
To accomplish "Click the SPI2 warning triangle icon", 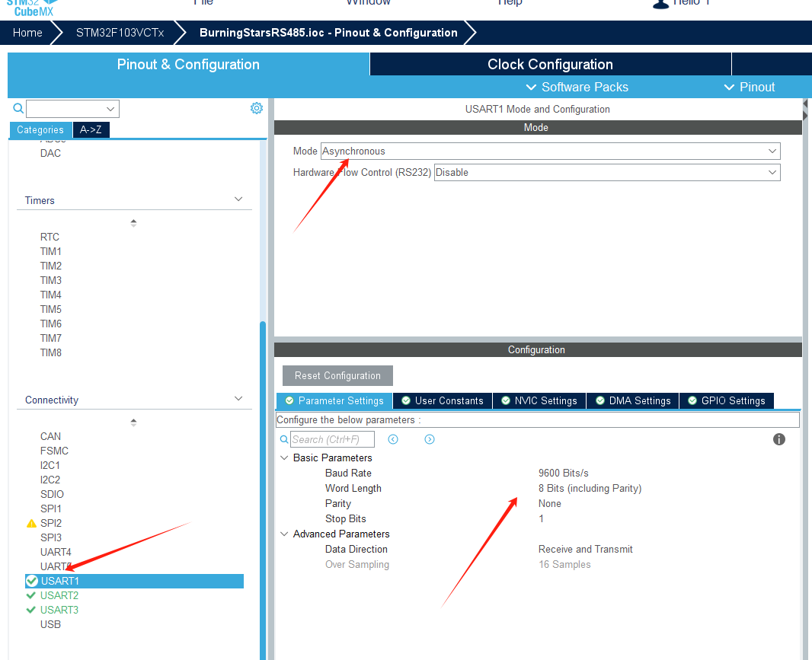I will pos(31,523).
